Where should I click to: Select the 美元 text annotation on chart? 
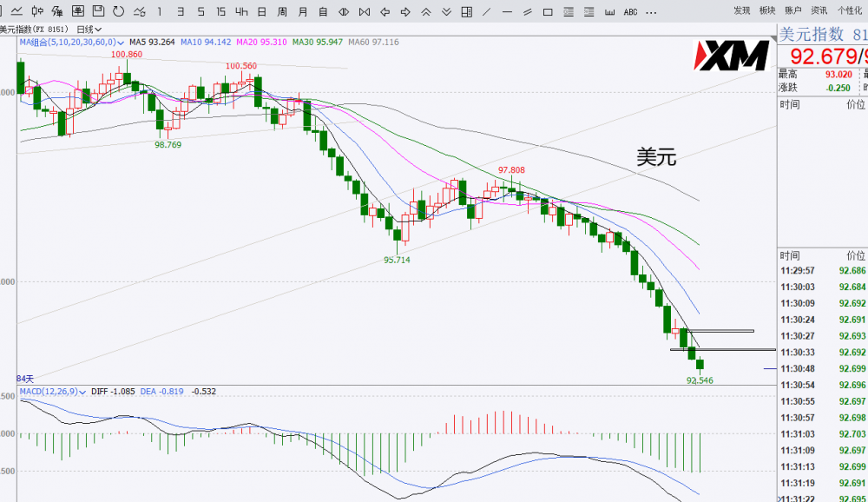click(656, 157)
